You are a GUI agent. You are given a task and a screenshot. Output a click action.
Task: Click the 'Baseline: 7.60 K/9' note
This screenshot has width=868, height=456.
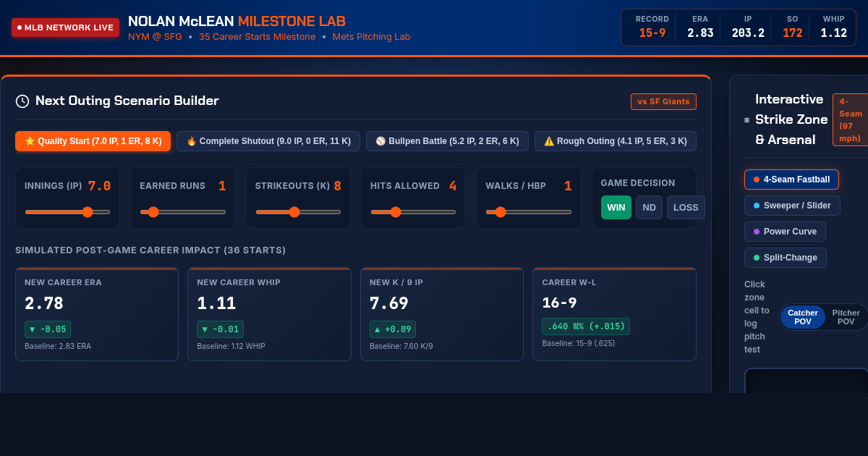pos(401,346)
